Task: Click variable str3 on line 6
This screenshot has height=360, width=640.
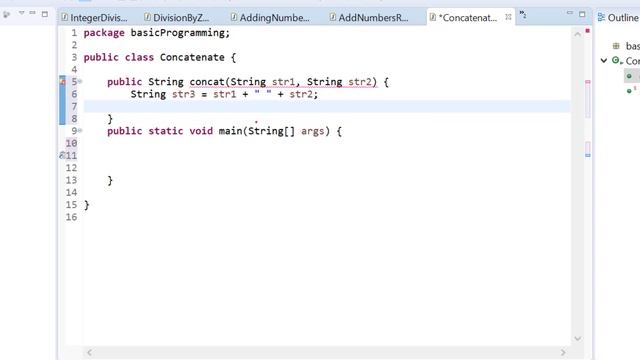Action: (183, 94)
